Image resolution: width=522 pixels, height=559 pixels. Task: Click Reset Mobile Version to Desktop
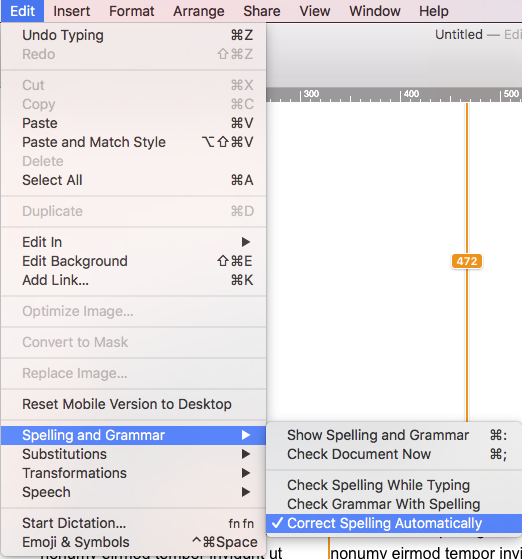pos(133,404)
